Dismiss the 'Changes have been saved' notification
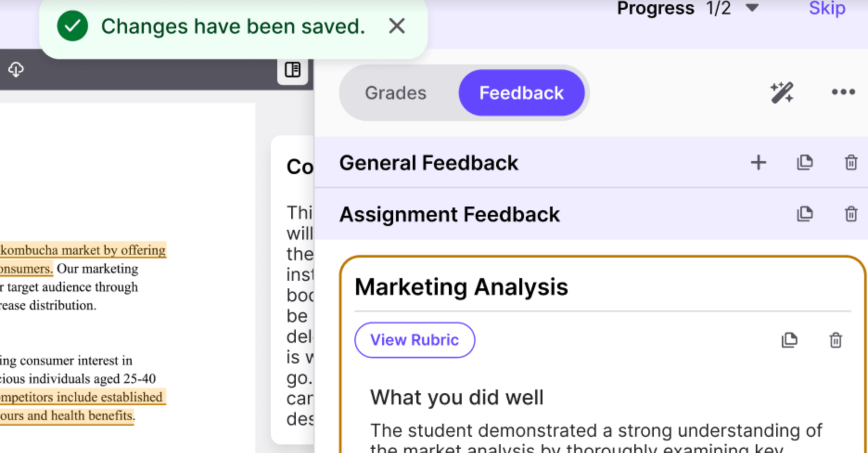 point(397,26)
